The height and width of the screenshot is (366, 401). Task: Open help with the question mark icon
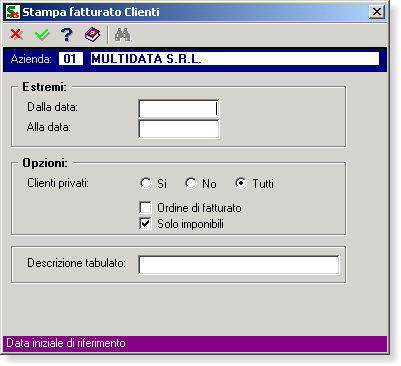[67, 34]
